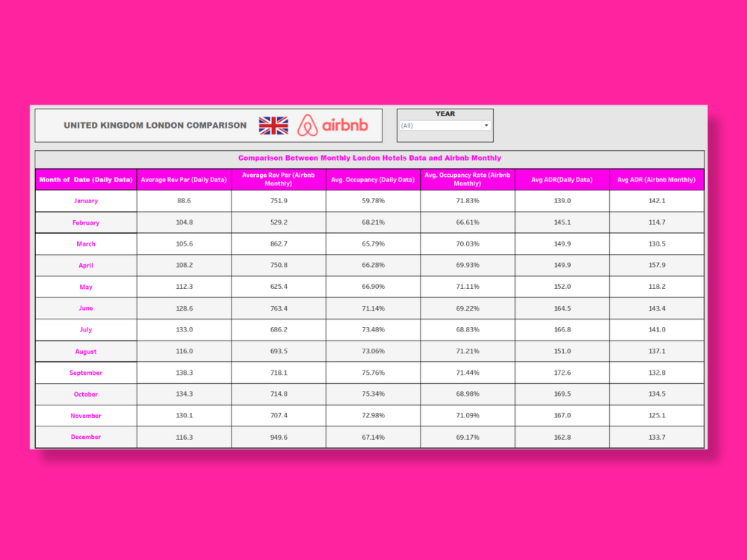Click February's Airbnb ADR value 114.7
This screenshot has width=747, height=560.
pos(657,223)
